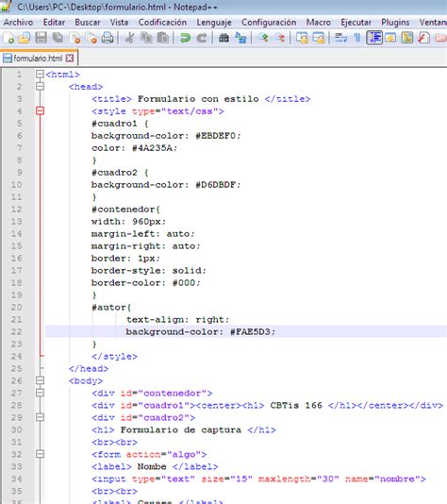Toggle the Show all characters pilcrow icon
This screenshot has width=447, height=504.
pyautogui.click(x=357, y=38)
